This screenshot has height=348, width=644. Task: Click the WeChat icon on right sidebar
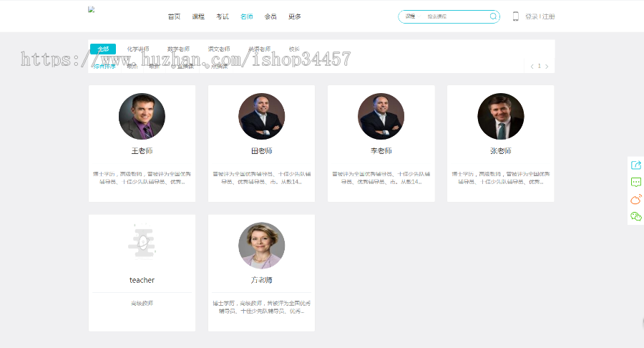pos(636,216)
